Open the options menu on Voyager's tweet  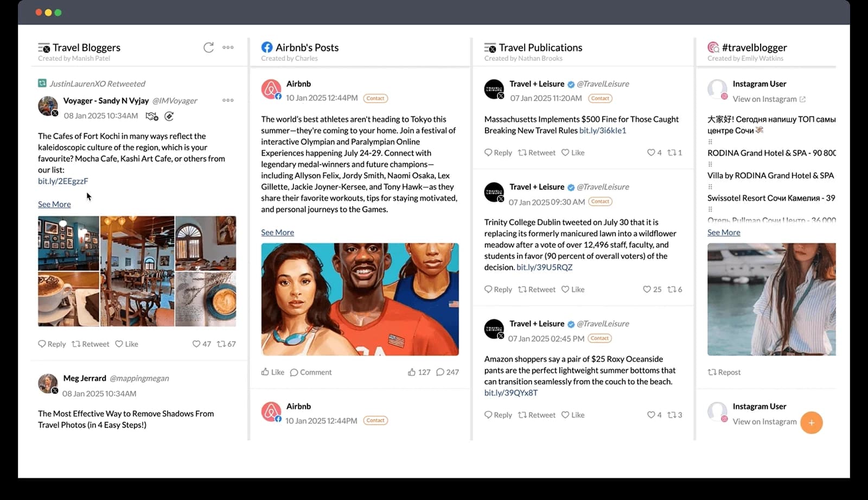pos(228,100)
